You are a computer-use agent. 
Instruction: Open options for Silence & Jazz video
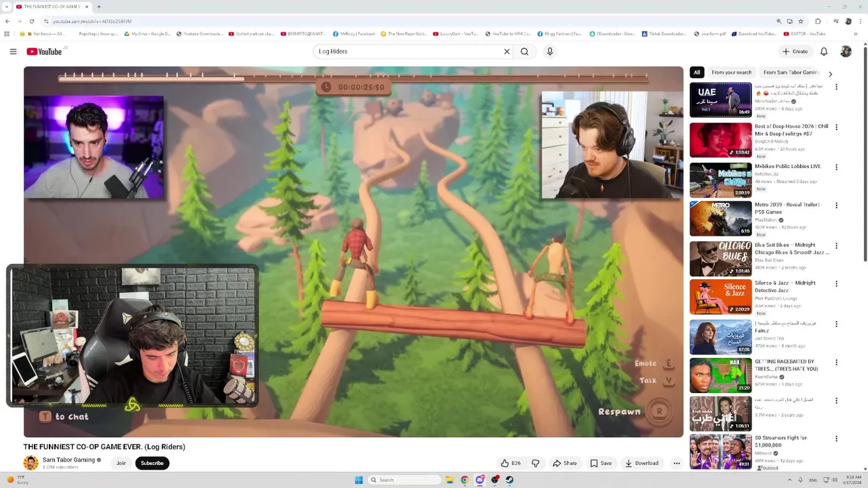pyautogui.click(x=836, y=283)
